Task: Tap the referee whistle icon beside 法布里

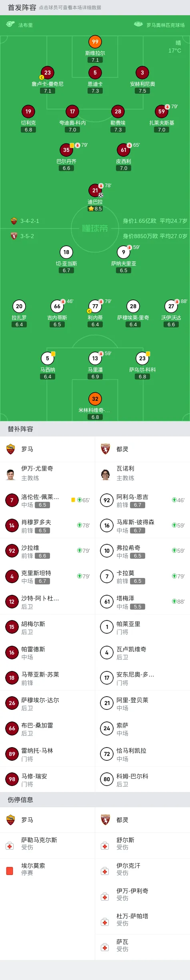Action: (x=10, y=24)
